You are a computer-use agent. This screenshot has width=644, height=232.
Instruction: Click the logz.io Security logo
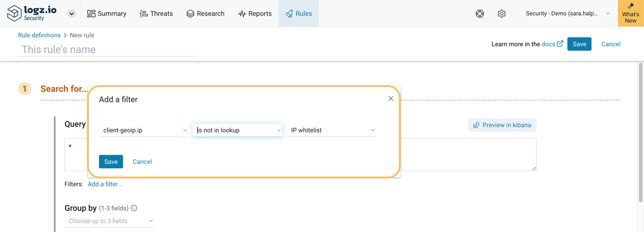(x=32, y=13)
